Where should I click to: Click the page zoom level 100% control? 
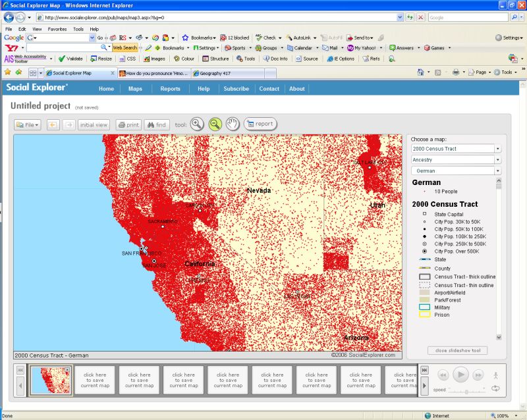point(503,415)
